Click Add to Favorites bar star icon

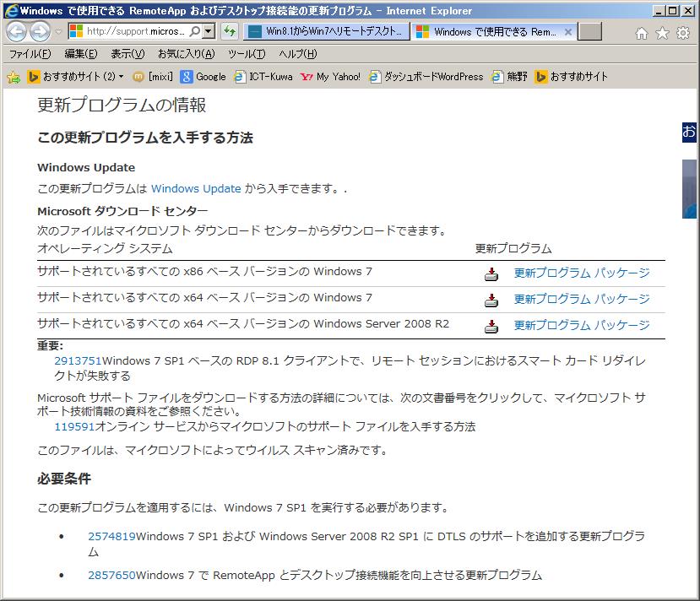click(x=14, y=77)
